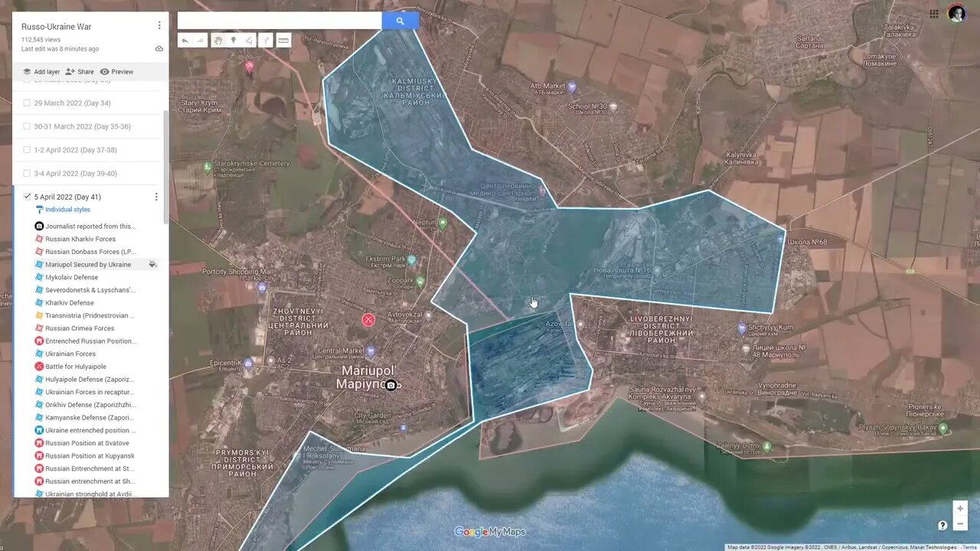
Task: Select the hand pan tool
Action: pyautogui.click(x=218, y=41)
